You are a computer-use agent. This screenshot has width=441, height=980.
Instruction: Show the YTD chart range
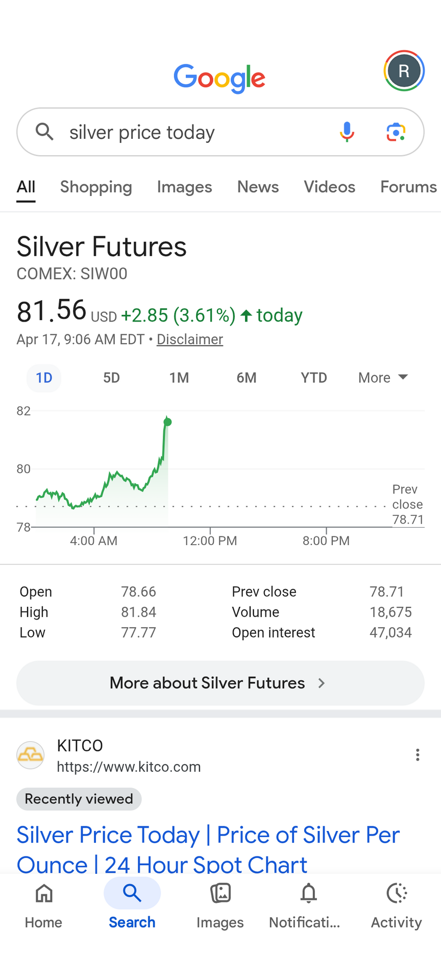[313, 378]
